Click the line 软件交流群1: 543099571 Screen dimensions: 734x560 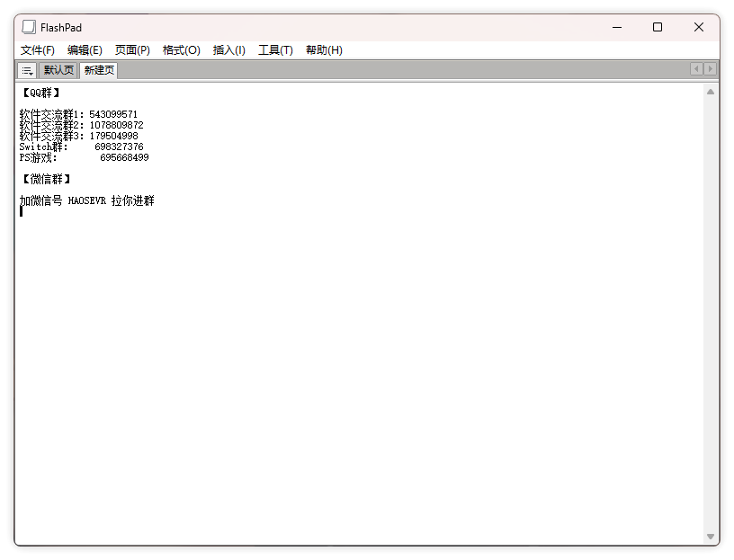click(78, 114)
